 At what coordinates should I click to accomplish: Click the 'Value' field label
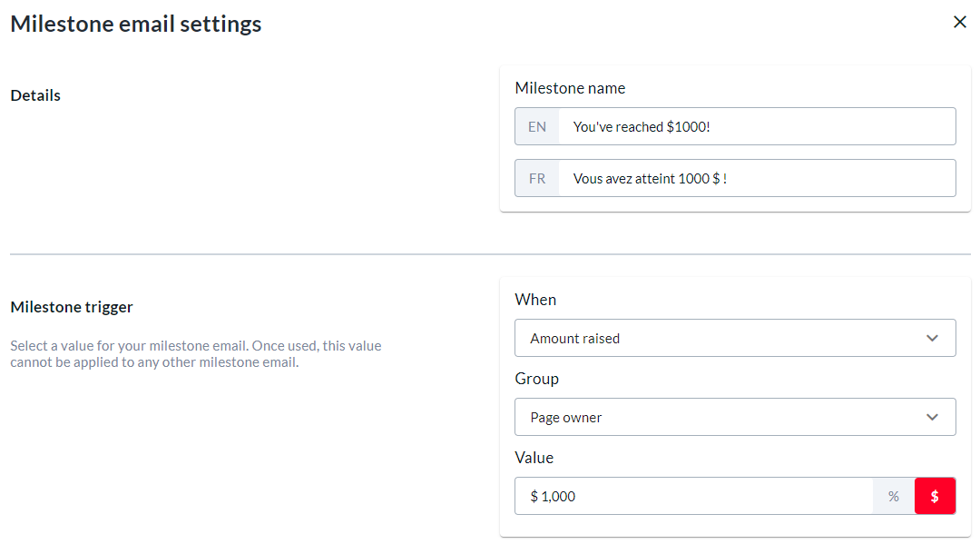click(x=534, y=458)
